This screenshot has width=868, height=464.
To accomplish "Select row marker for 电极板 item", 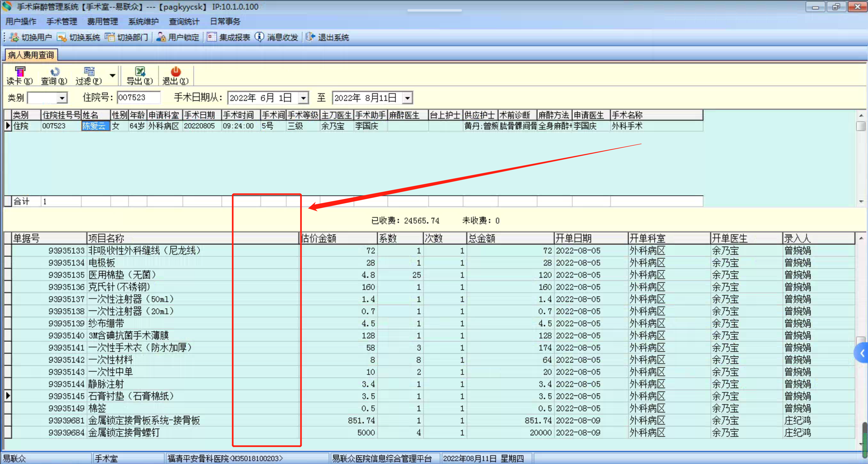I will click(7, 263).
